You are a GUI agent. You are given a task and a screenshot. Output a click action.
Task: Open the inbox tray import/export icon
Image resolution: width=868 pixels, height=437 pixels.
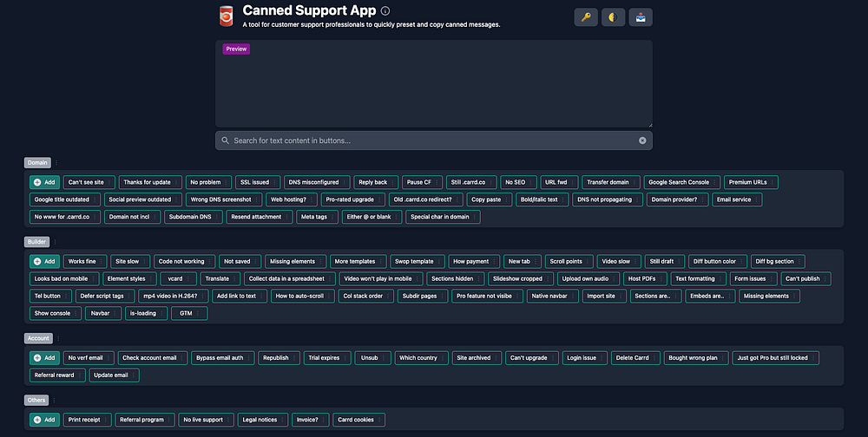pos(641,17)
